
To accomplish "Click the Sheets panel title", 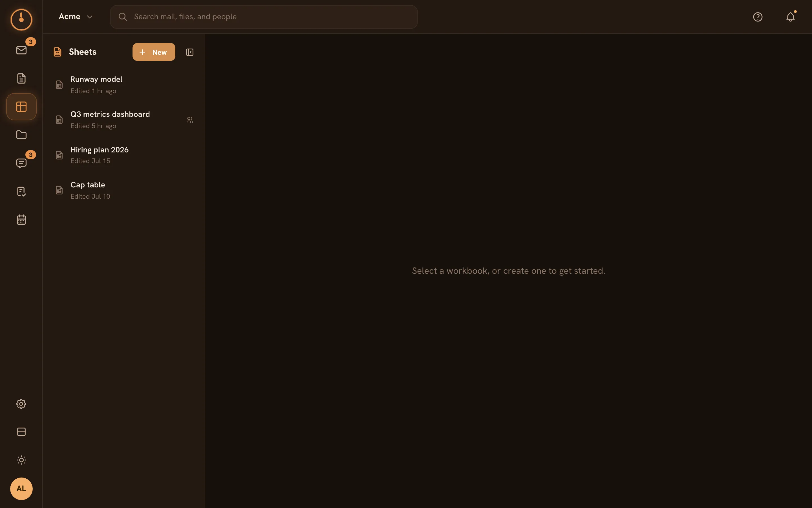I will [x=83, y=52].
